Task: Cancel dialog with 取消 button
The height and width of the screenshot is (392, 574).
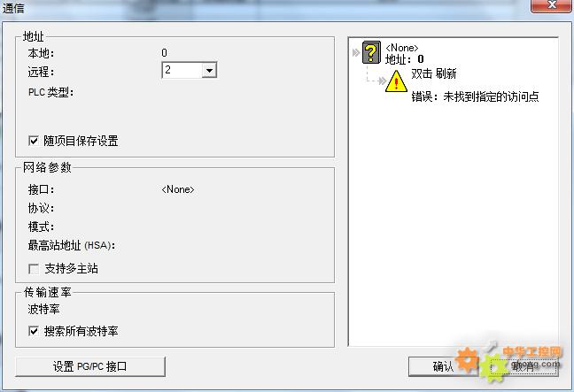Action: click(x=524, y=366)
